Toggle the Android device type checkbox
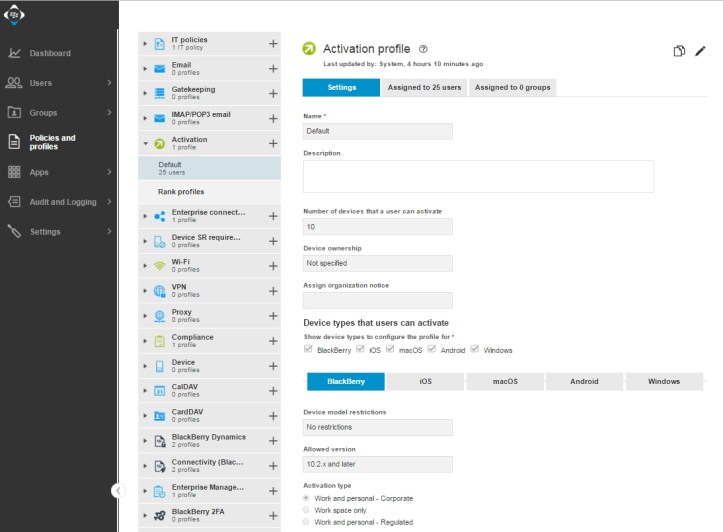 [x=432, y=349]
